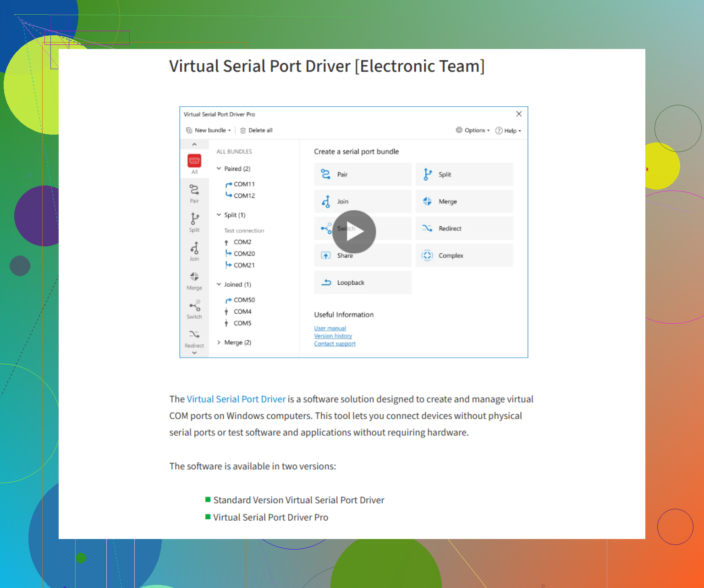The width and height of the screenshot is (704, 588).
Task: Collapse the Paired (2) tree group
Action: [219, 169]
